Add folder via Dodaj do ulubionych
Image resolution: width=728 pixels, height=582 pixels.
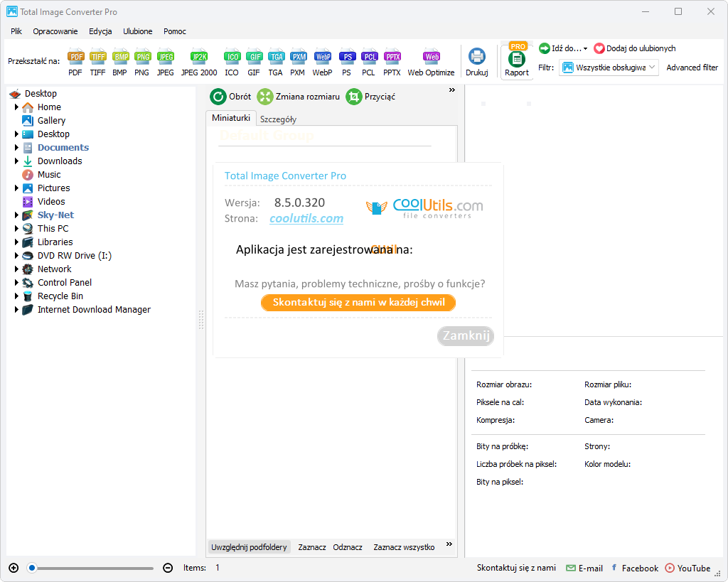pyautogui.click(x=635, y=48)
